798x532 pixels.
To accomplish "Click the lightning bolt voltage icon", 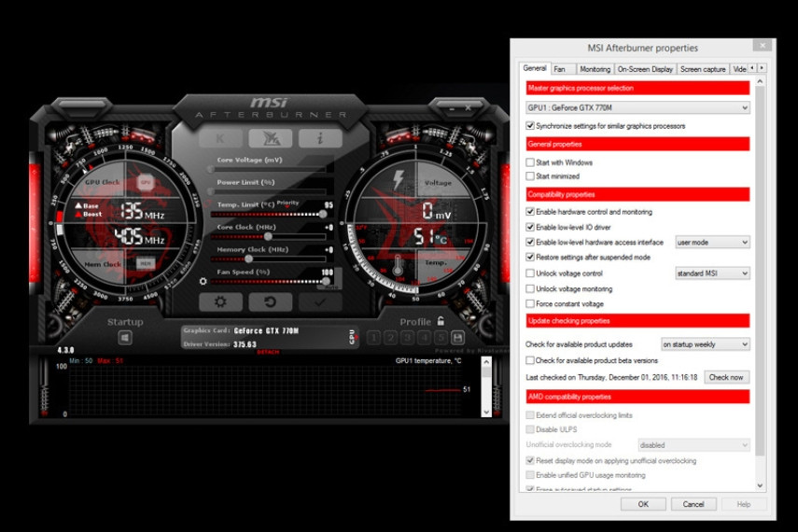I will tap(398, 180).
